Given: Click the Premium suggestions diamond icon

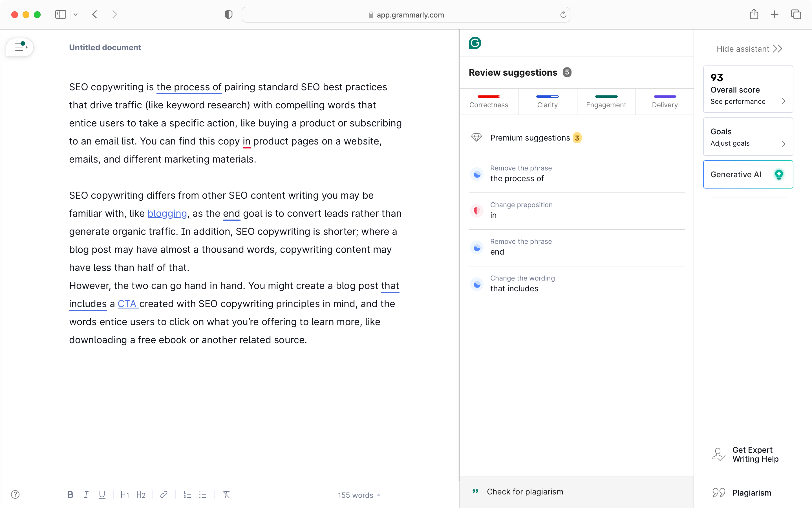Looking at the screenshot, I should (476, 137).
